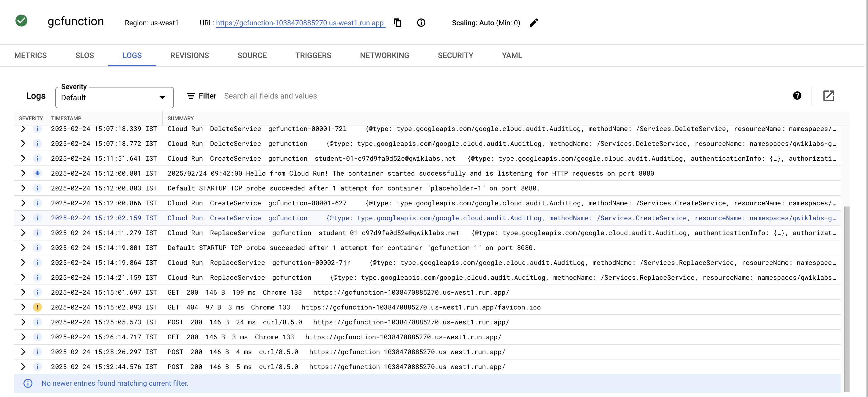Viewport: 868px width, 397px height.
Task: Click 'Scaling: Auto (Min: 0)' text
Action: click(486, 23)
